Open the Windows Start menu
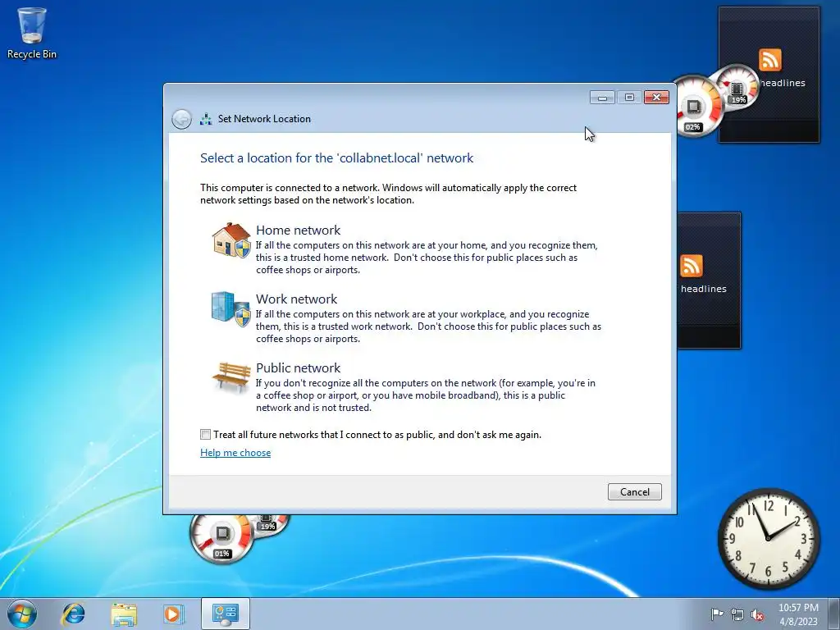The height and width of the screenshot is (630, 840). [22, 614]
